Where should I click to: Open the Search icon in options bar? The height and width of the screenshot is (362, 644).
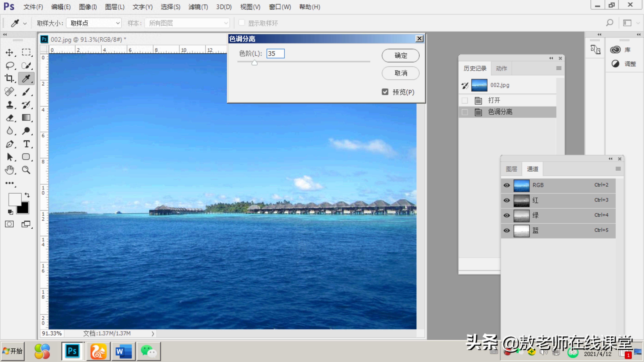(610, 23)
